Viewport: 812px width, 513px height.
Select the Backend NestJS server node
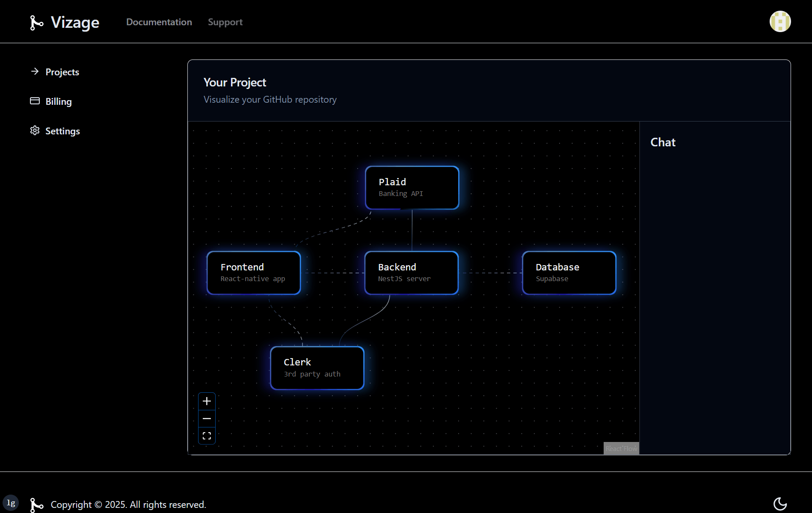(x=411, y=273)
